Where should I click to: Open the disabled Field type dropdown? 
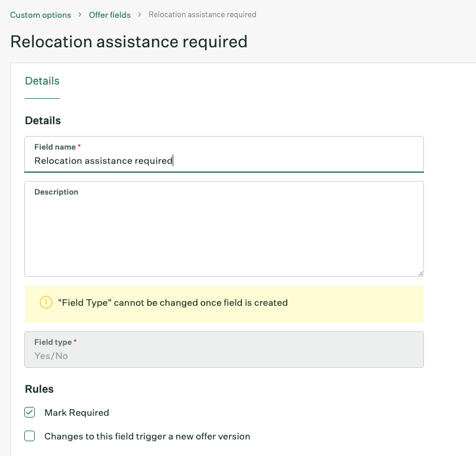pos(224,350)
